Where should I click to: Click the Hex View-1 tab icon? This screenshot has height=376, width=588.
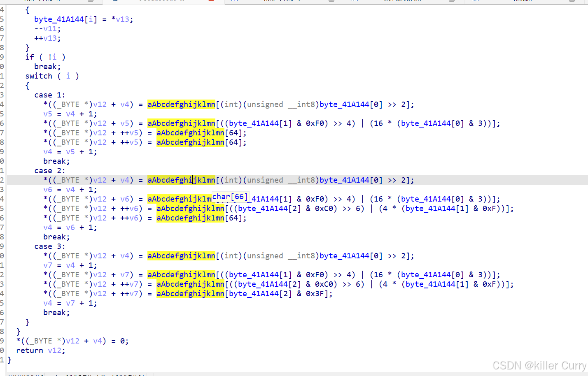pos(235,1)
